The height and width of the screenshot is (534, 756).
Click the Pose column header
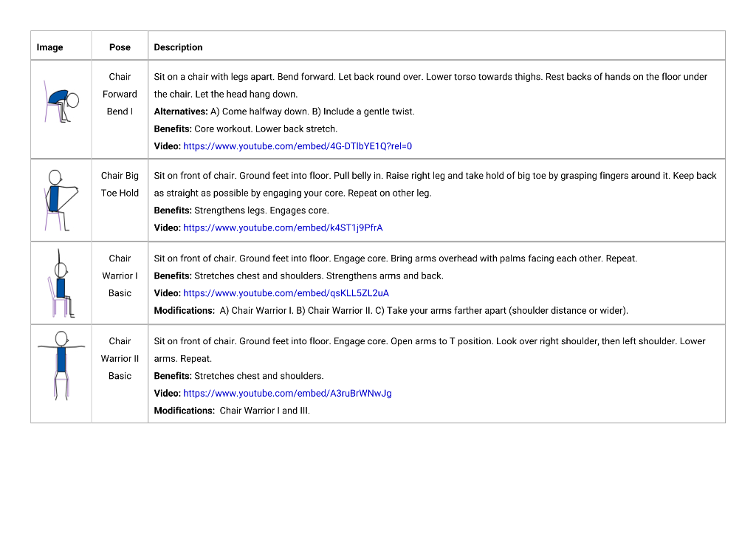[x=120, y=47]
